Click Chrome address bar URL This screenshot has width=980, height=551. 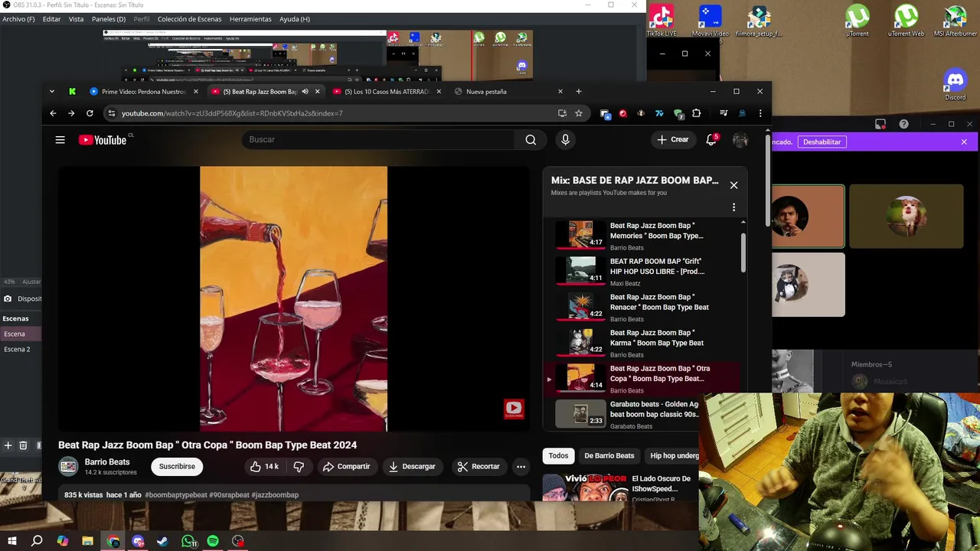click(232, 113)
